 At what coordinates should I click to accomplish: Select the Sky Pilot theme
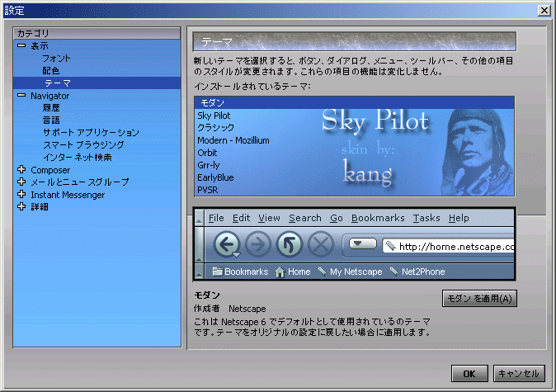coord(214,116)
